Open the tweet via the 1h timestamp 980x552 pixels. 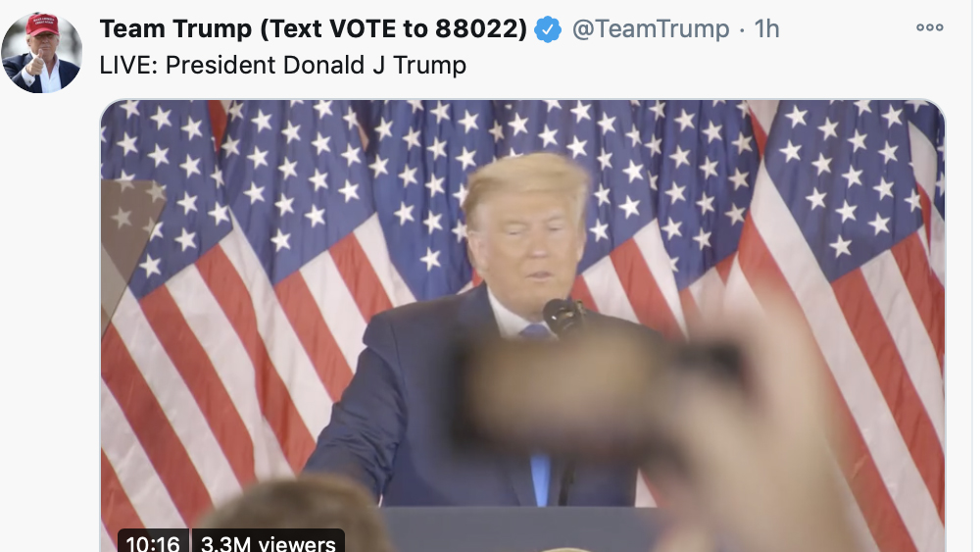click(766, 28)
